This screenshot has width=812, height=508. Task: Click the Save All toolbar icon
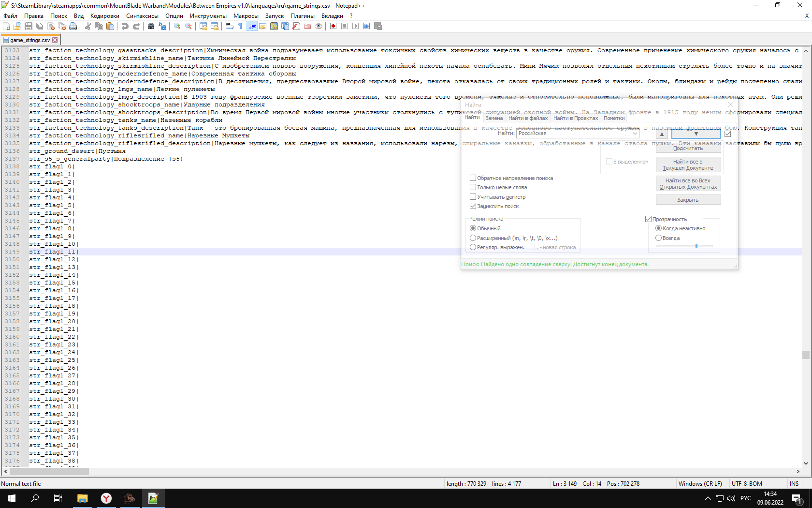pyautogui.click(x=40, y=26)
